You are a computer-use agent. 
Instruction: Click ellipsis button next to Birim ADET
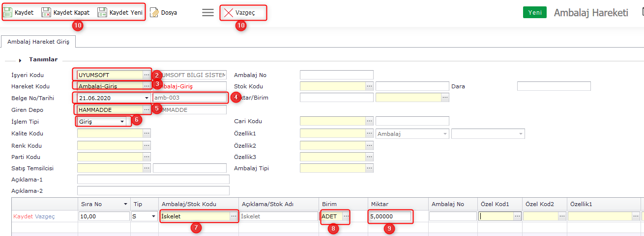click(346, 216)
